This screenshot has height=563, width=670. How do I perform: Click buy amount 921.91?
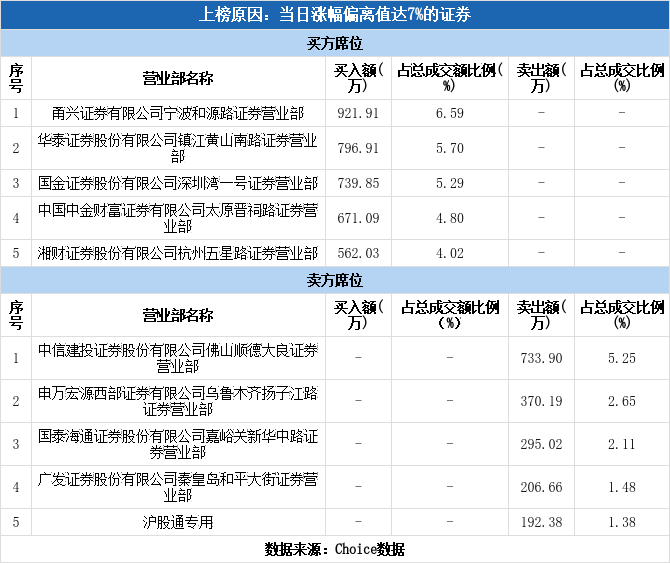[x=358, y=113]
